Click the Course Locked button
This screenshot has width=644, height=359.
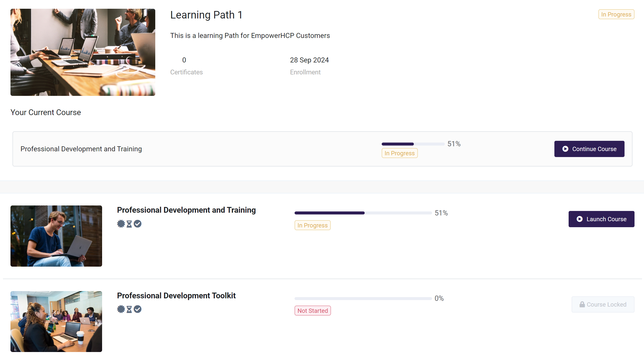(603, 305)
